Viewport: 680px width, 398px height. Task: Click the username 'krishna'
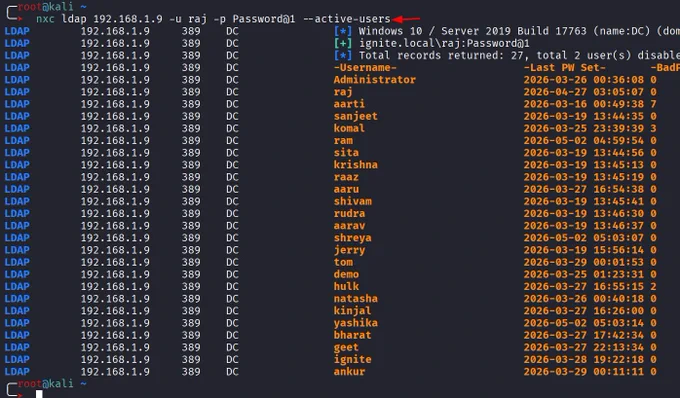pyautogui.click(x=355, y=165)
